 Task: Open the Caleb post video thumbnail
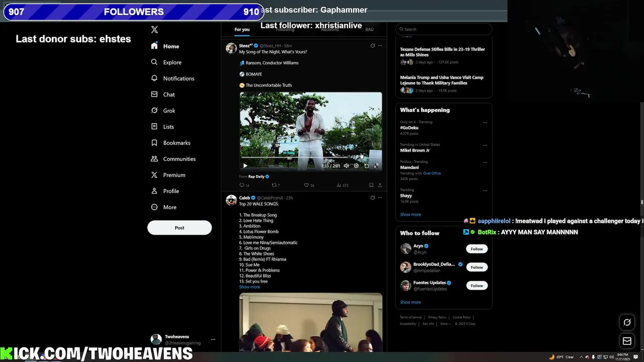(310, 322)
